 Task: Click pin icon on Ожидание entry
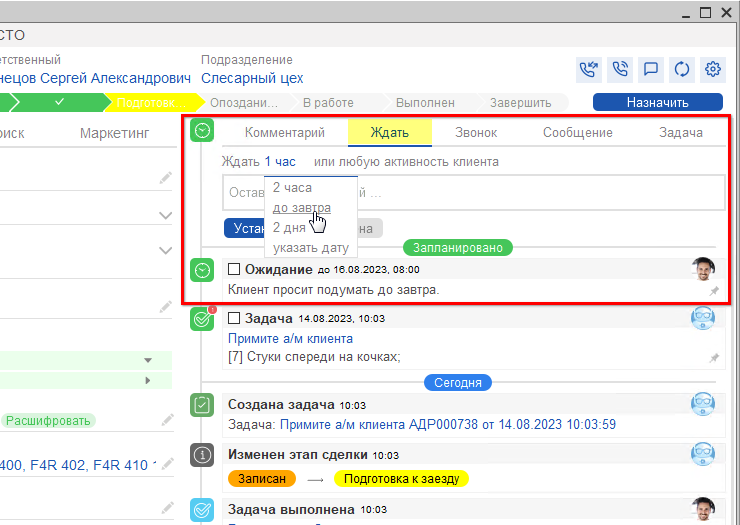click(x=714, y=291)
